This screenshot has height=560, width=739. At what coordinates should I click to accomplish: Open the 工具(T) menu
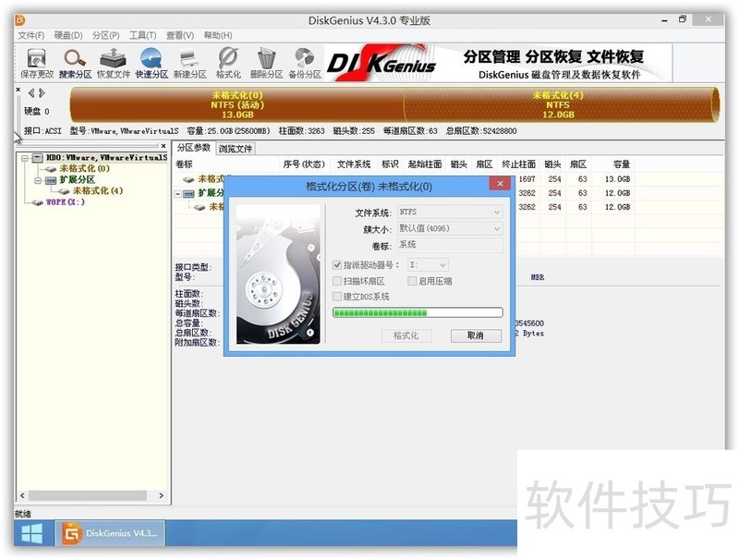tap(143, 35)
